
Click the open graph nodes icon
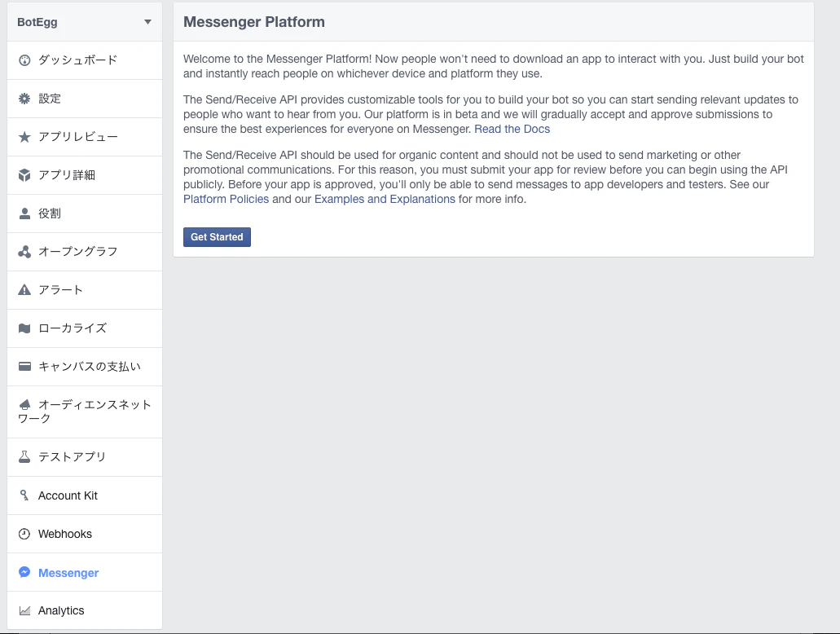tap(24, 252)
